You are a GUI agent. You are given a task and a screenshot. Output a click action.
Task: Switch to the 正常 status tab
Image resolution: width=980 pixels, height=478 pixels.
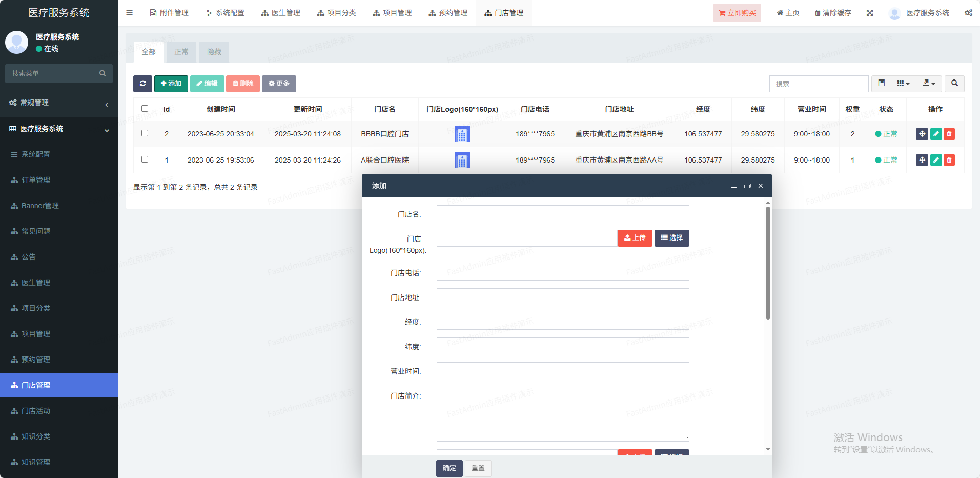coord(181,52)
